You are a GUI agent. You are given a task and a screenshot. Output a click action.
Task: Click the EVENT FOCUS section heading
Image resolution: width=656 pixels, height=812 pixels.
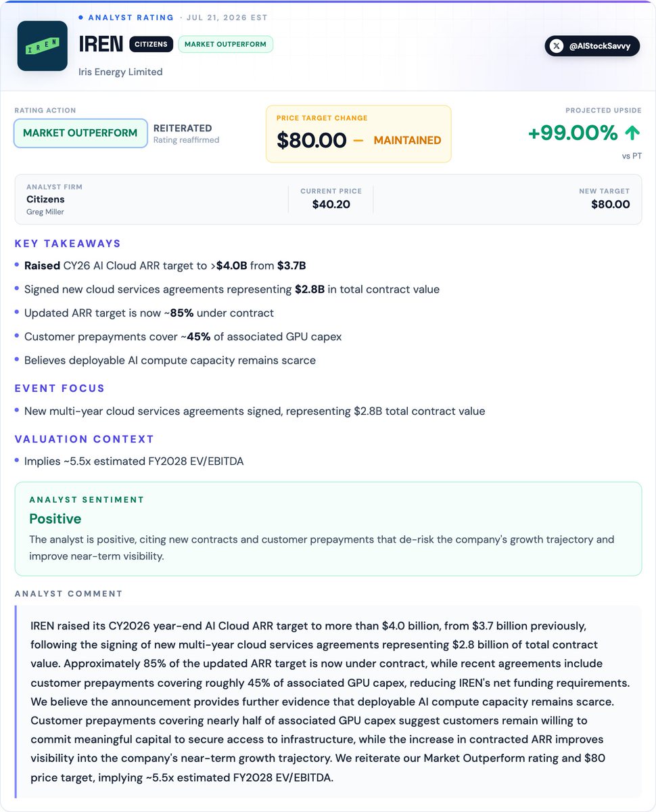coord(60,388)
